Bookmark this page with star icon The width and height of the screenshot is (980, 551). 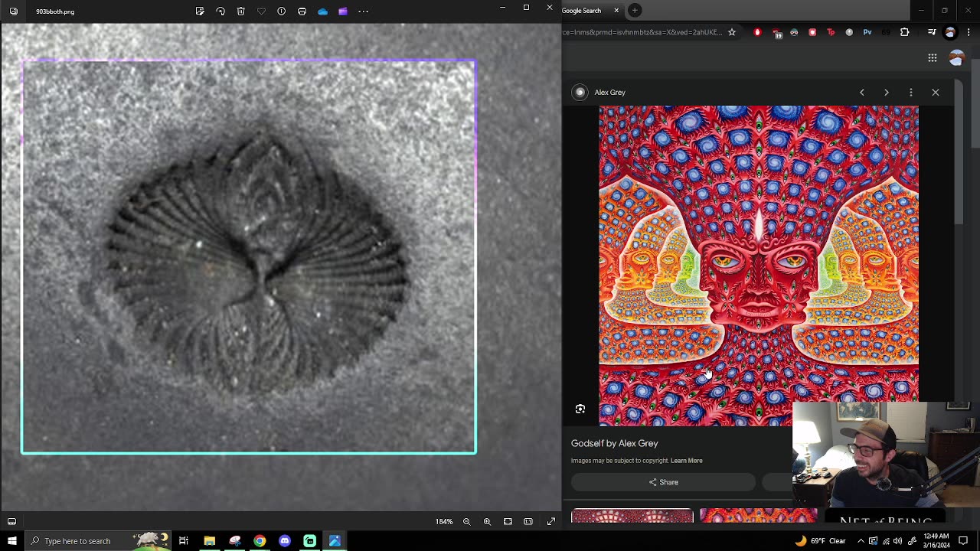click(732, 32)
